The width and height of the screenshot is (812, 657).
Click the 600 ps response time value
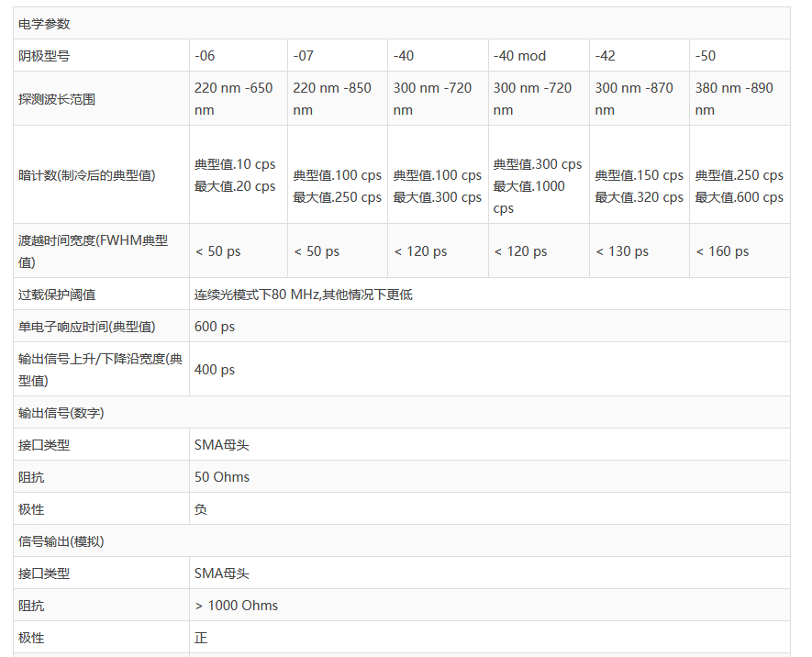[215, 327]
